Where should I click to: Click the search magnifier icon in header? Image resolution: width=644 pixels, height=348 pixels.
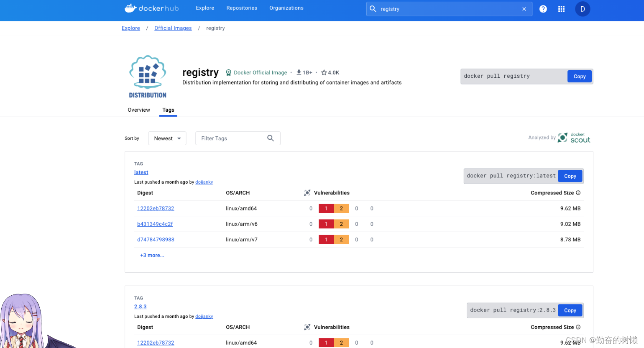tap(373, 9)
